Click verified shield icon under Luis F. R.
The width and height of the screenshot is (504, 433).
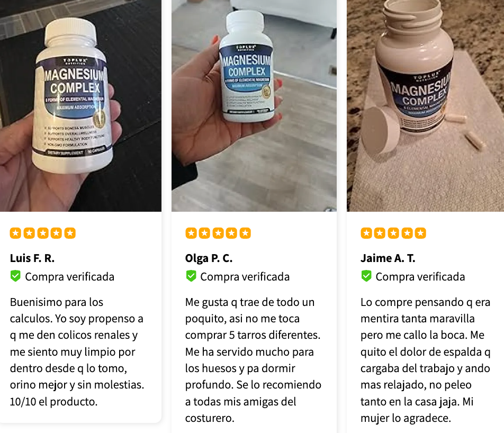click(15, 276)
